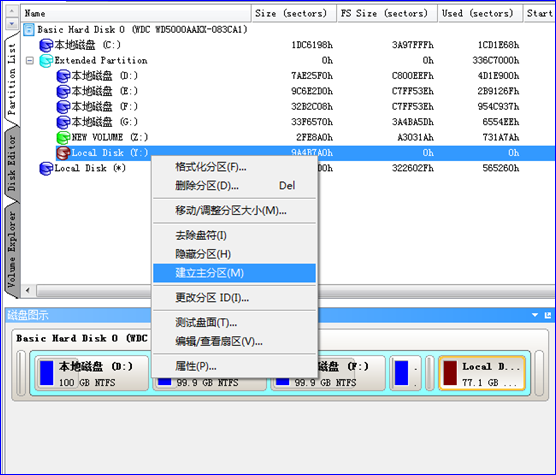The width and height of the screenshot is (556, 475).
Task: Click the cyan Extended Partition icon
Action: pos(46,61)
